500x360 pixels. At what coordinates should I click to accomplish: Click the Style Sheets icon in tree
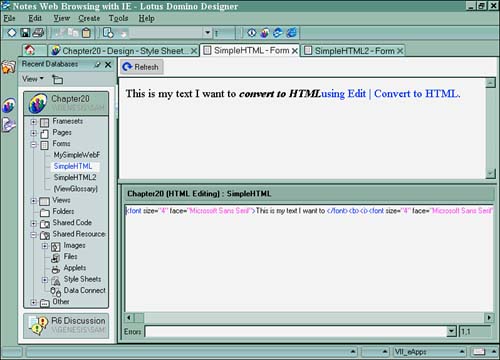(x=56, y=280)
